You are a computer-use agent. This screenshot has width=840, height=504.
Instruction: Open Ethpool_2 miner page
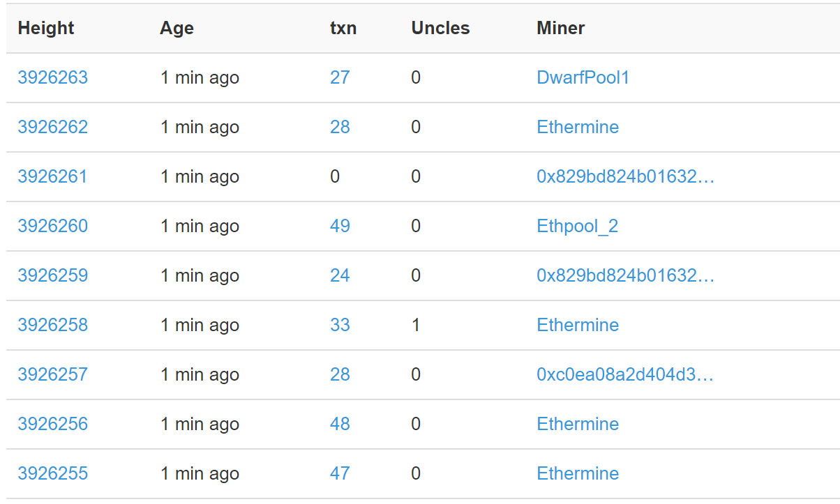pyautogui.click(x=578, y=226)
